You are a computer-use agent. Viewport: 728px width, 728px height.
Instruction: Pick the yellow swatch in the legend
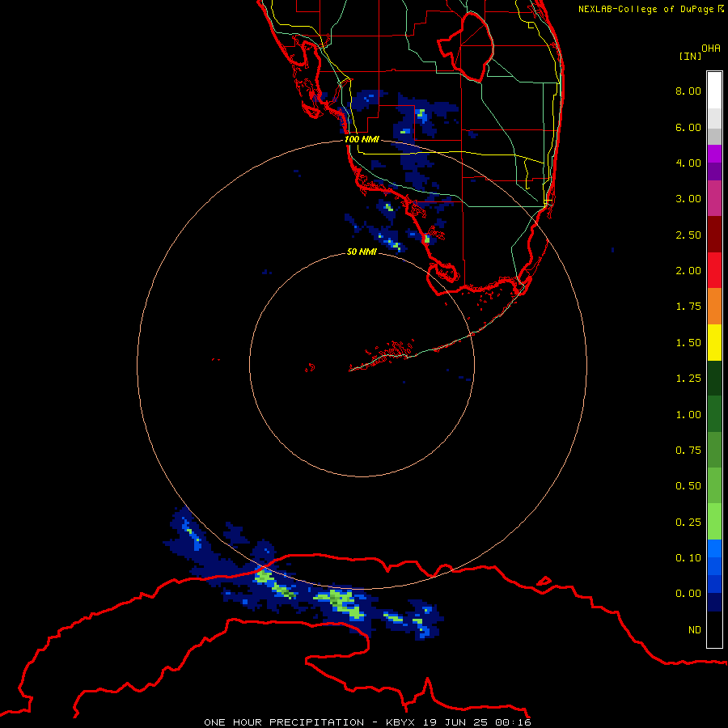click(714, 342)
